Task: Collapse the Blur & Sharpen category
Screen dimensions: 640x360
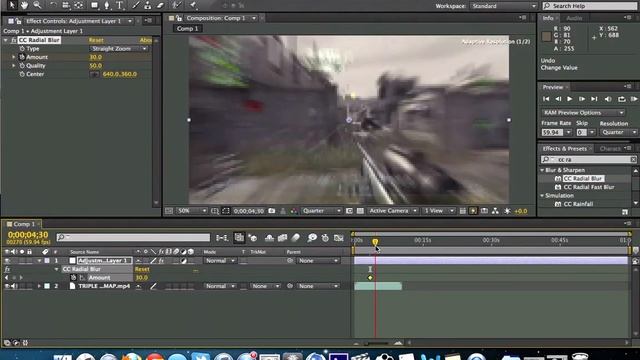Action: click(542, 170)
